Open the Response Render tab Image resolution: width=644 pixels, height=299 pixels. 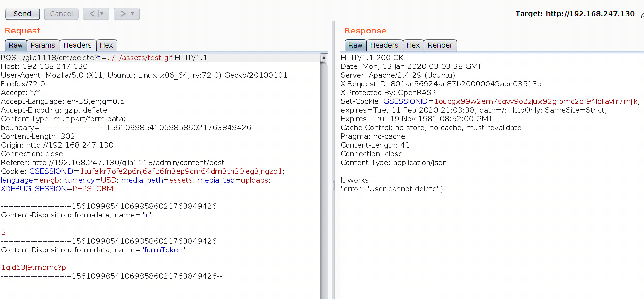pos(440,45)
